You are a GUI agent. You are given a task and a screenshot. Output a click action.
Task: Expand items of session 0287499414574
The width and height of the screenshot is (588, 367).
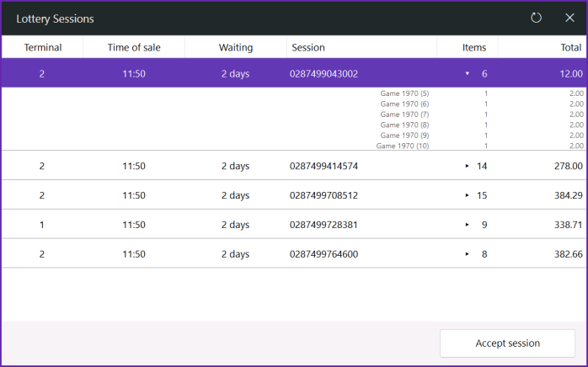pos(468,166)
